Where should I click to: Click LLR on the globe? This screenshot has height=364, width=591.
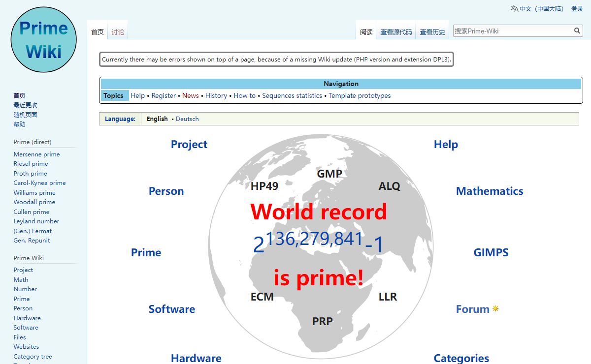pyautogui.click(x=388, y=297)
